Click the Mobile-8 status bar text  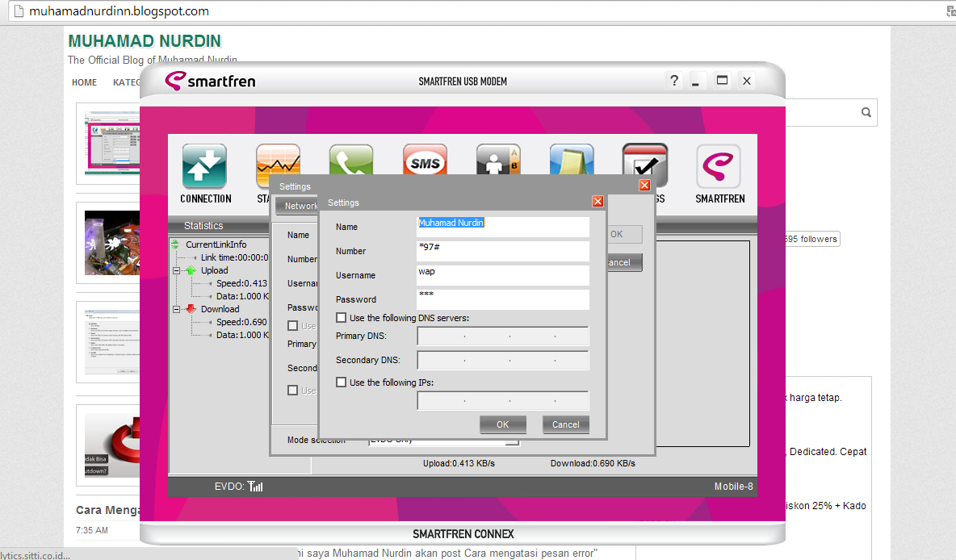pos(733,487)
